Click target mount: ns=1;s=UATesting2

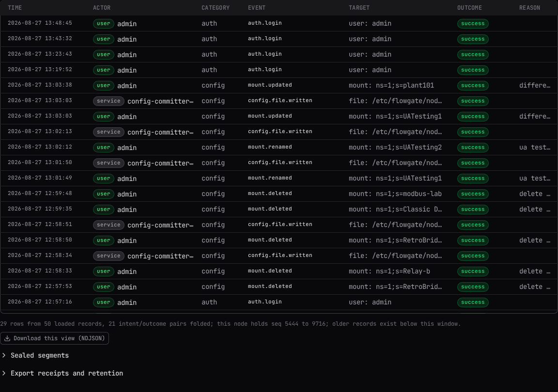click(x=395, y=147)
